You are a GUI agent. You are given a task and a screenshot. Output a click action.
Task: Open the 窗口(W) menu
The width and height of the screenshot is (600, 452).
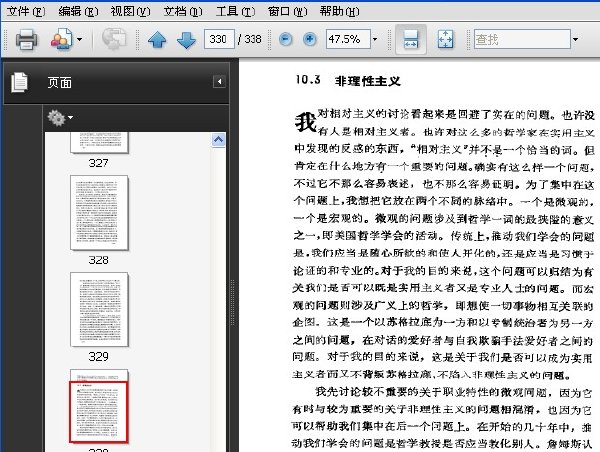(x=288, y=11)
